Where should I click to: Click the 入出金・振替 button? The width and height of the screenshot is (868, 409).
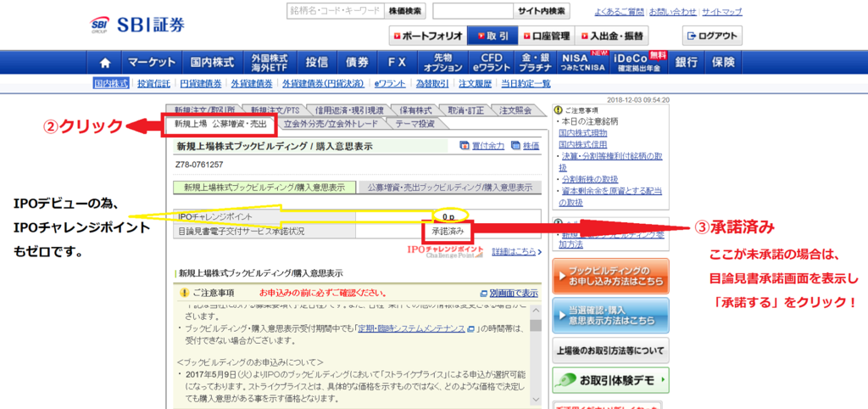click(612, 36)
